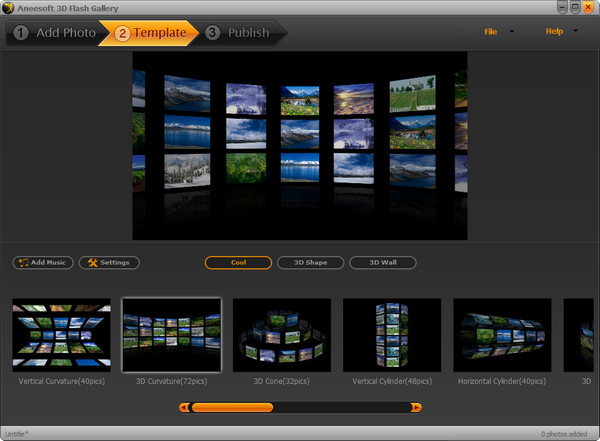This screenshot has height=441, width=600.
Task: Expand the arrow next to Help
Action: coord(576,32)
